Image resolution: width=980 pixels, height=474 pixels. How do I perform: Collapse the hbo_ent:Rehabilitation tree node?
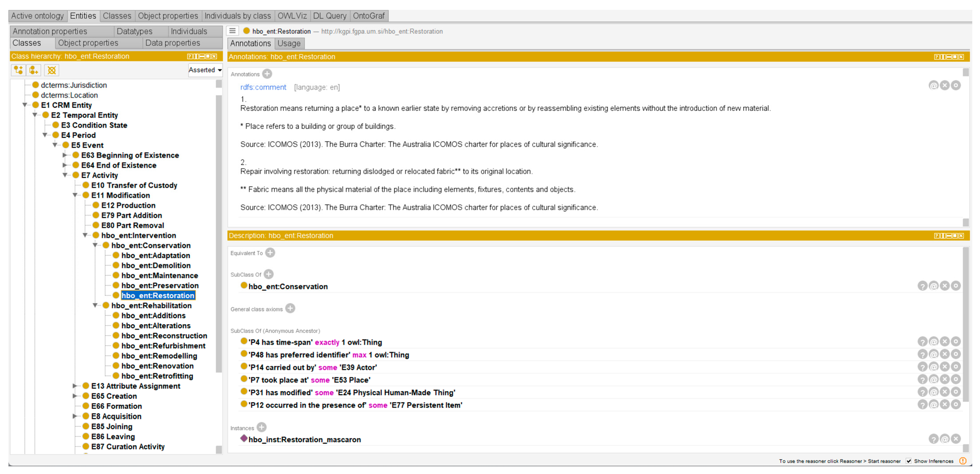(x=95, y=306)
